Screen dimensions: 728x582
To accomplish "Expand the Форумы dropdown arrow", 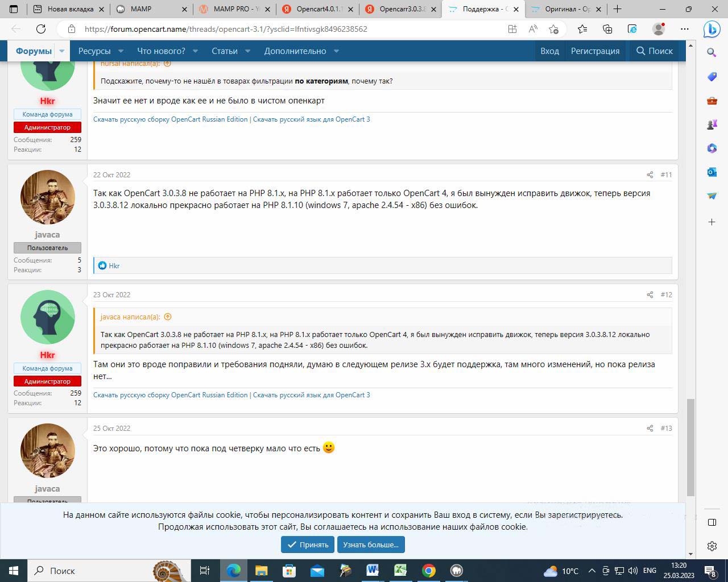I will pyautogui.click(x=62, y=51).
